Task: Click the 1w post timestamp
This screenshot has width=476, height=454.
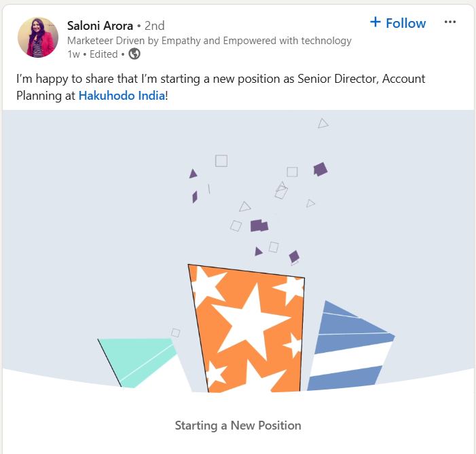Action: (x=73, y=54)
